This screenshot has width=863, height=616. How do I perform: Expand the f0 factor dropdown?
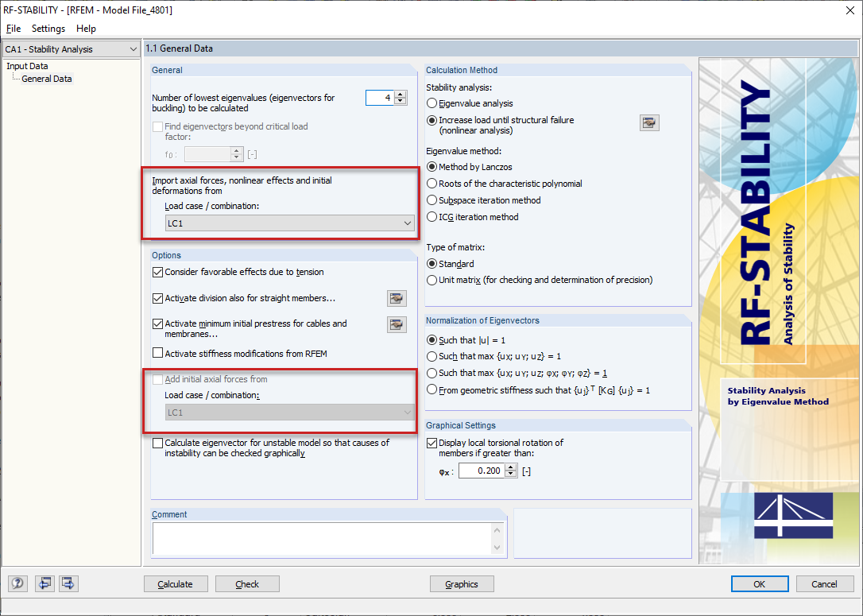(x=235, y=153)
